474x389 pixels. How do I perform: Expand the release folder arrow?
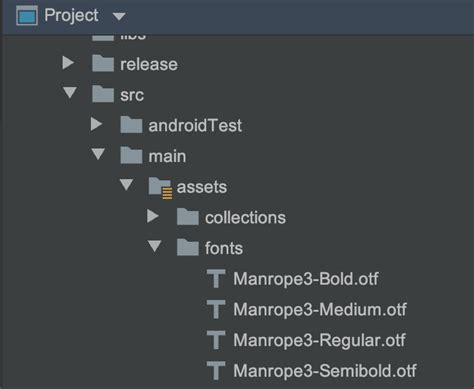(x=68, y=63)
